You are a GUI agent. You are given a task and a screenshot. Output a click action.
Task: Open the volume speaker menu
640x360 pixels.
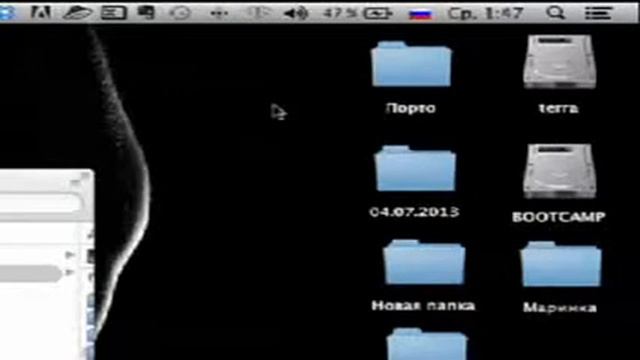pyautogui.click(x=296, y=13)
